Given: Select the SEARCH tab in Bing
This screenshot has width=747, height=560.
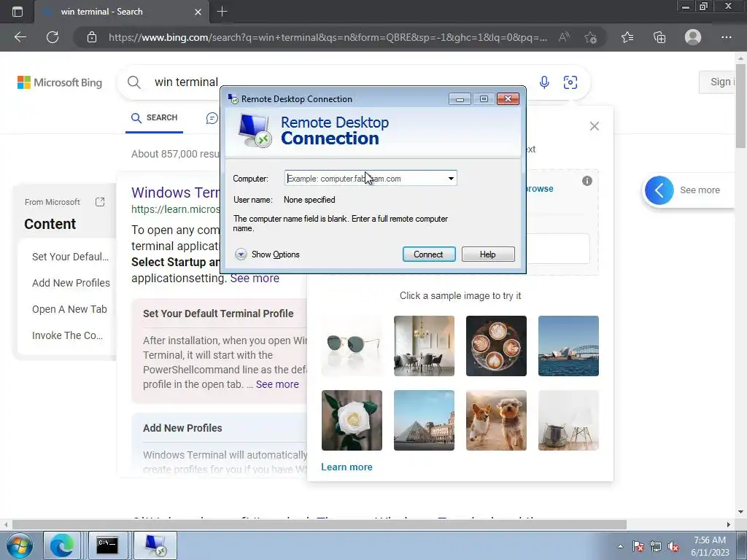Looking at the screenshot, I should click(x=155, y=117).
